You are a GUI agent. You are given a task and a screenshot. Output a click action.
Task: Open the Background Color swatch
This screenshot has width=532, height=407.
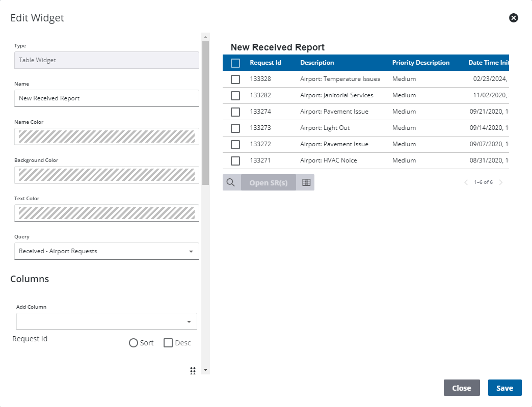[107, 175]
